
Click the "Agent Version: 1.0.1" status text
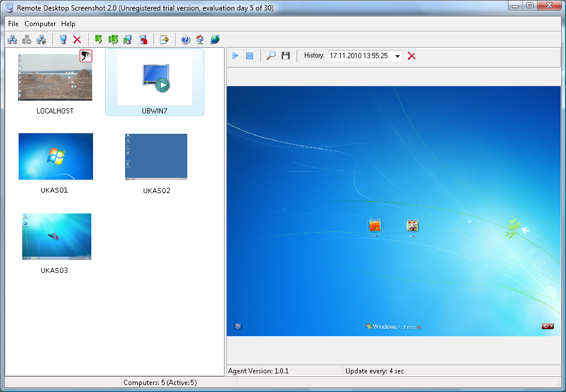pos(258,371)
